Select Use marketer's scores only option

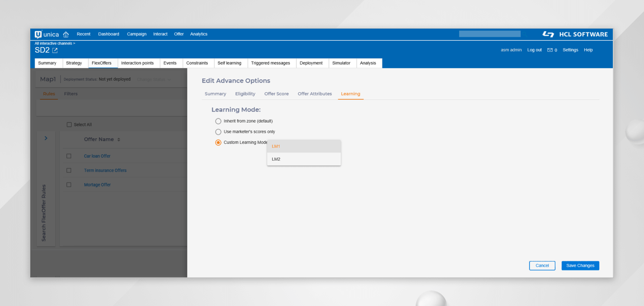(218, 132)
